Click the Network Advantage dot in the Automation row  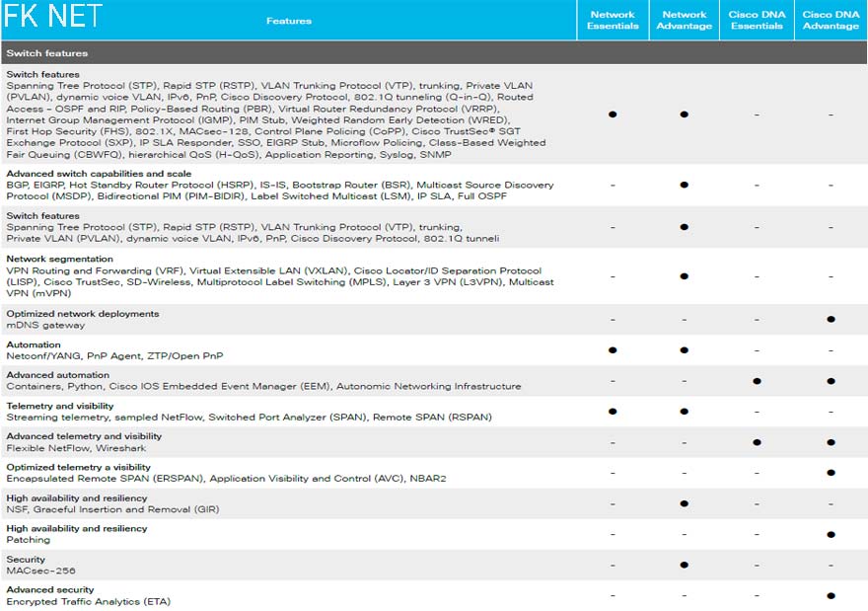pos(685,350)
